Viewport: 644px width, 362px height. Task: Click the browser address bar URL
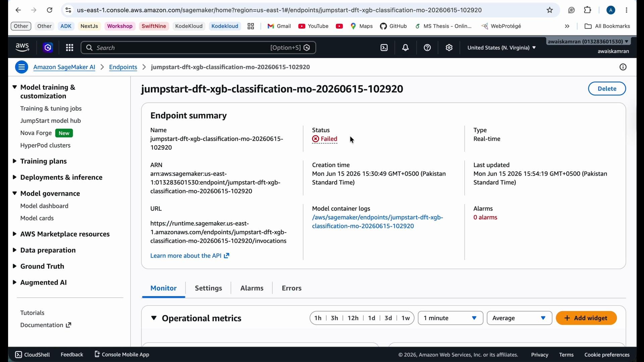[279, 10]
